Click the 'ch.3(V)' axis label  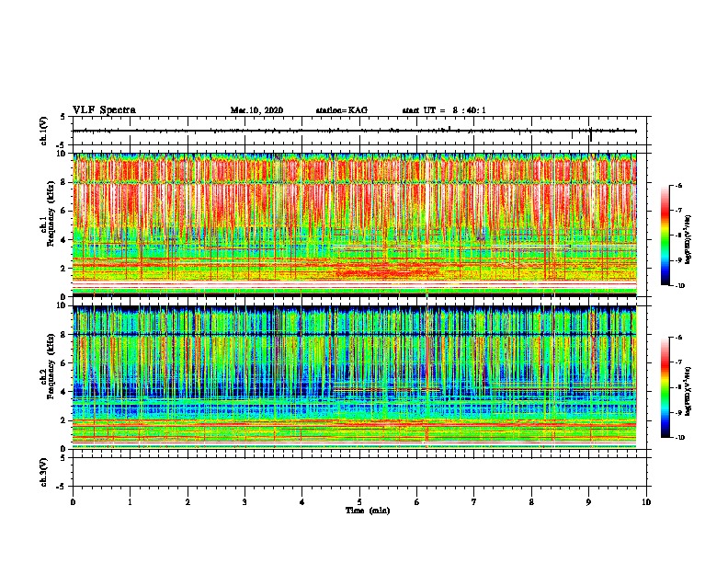pyautogui.click(x=43, y=472)
